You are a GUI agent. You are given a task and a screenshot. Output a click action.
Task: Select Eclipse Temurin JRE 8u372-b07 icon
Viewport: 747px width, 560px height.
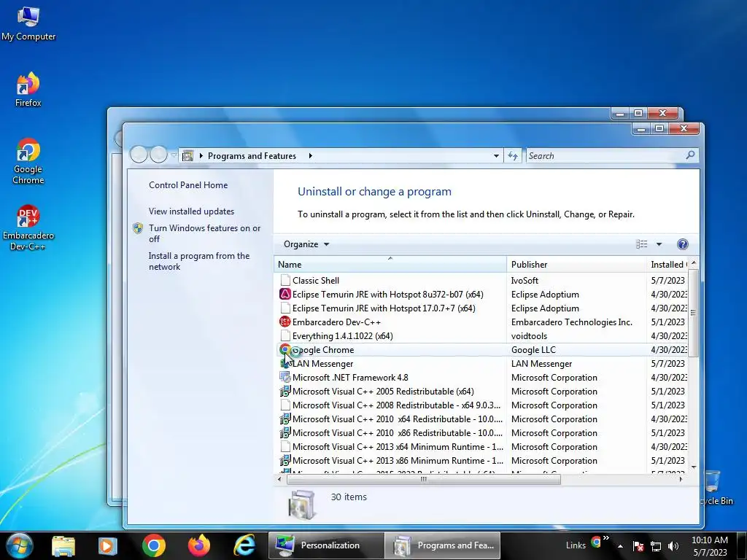[x=285, y=295]
